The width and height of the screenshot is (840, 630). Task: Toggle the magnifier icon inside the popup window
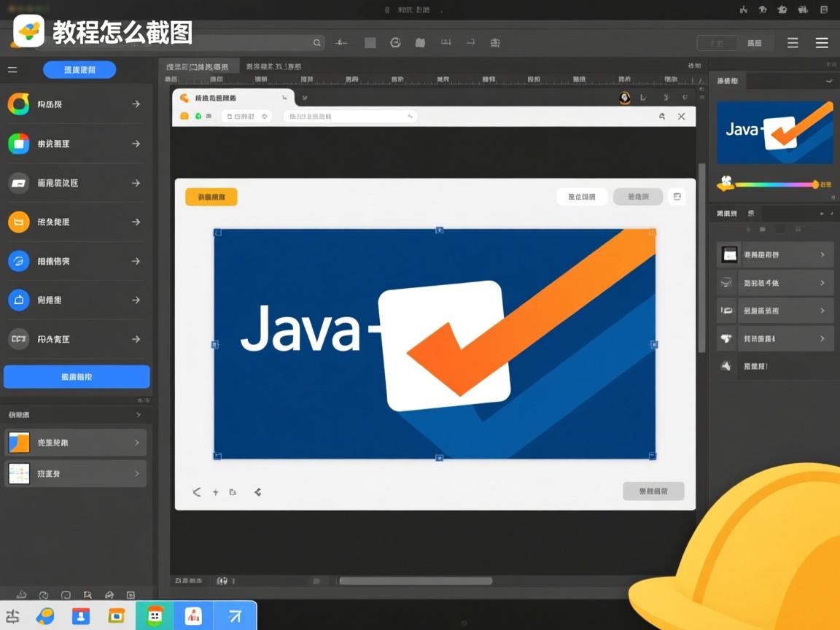click(661, 116)
